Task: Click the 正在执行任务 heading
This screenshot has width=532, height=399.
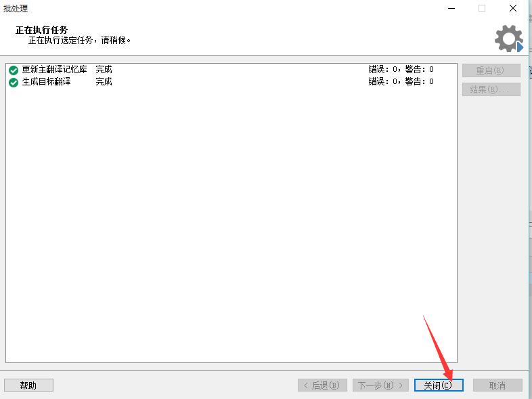Action: point(41,30)
